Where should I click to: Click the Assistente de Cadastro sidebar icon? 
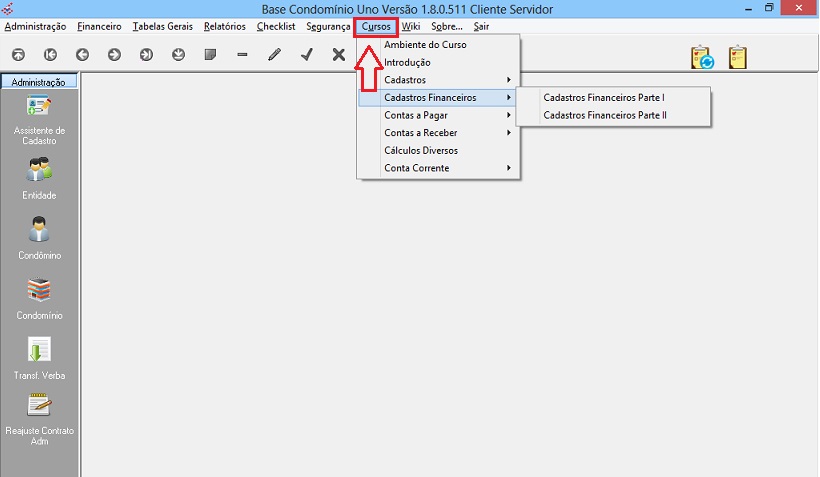pyautogui.click(x=39, y=106)
